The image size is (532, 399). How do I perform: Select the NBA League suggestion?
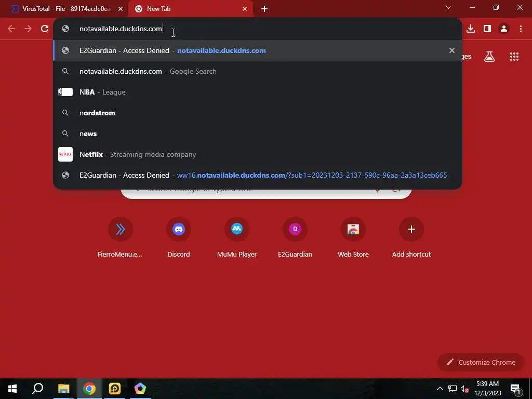tap(258, 92)
